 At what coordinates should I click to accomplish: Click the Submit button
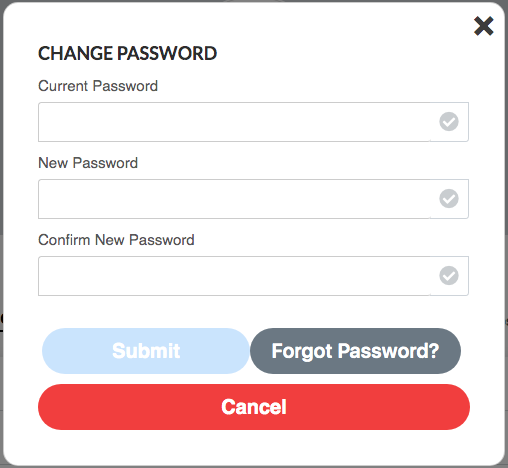tap(146, 351)
